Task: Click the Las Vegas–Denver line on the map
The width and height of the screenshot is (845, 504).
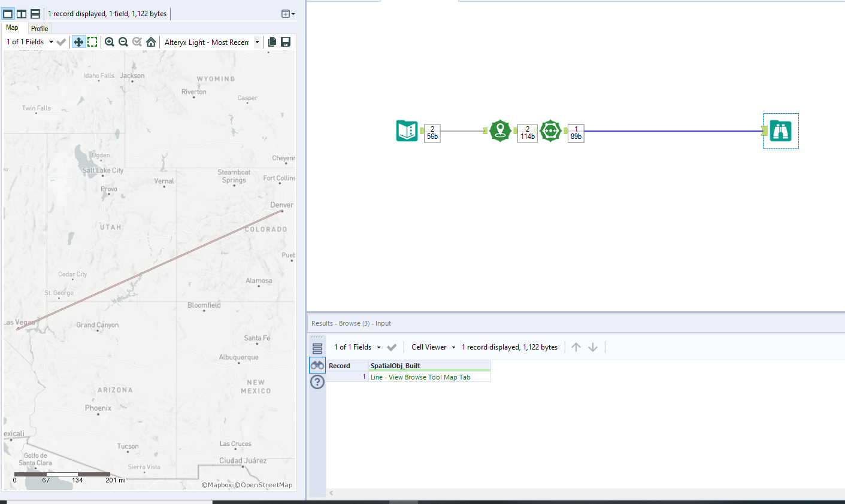Action: (150, 270)
